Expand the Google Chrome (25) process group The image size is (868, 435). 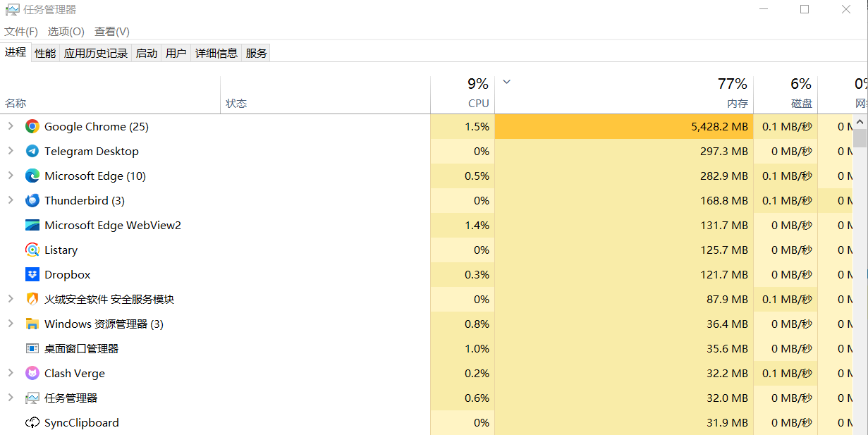click(x=11, y=127)
